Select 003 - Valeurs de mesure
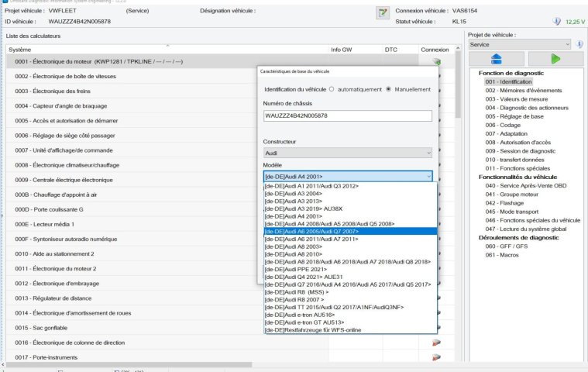Screen dimensions: 588x372 (517, 99)
